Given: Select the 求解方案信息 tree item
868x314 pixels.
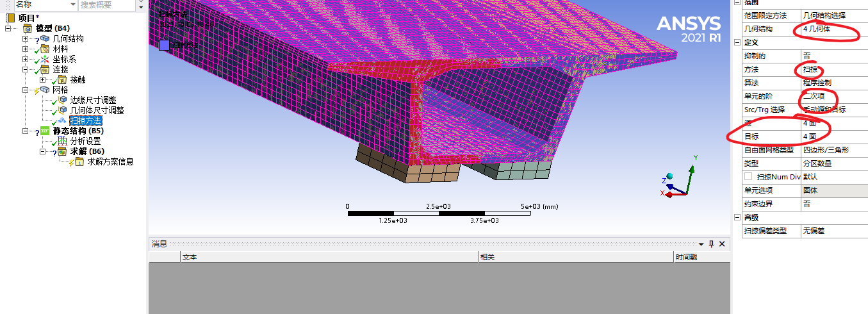Looking at the screenshot, I should [110, 161].
